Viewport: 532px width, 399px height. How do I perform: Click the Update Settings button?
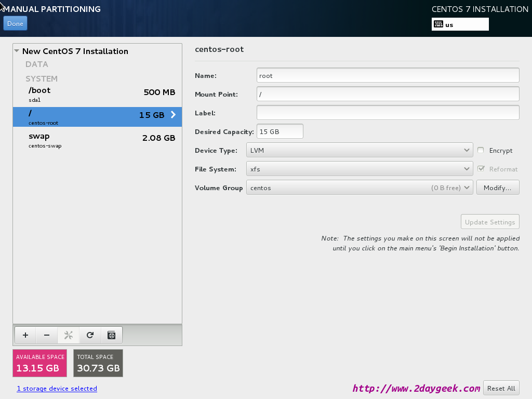tap(490, 221)
